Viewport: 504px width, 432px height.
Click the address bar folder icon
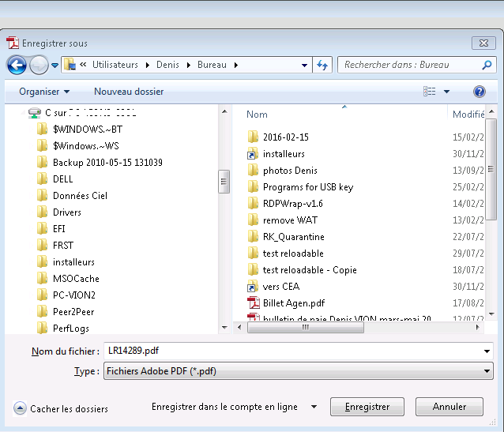point(70,65)
